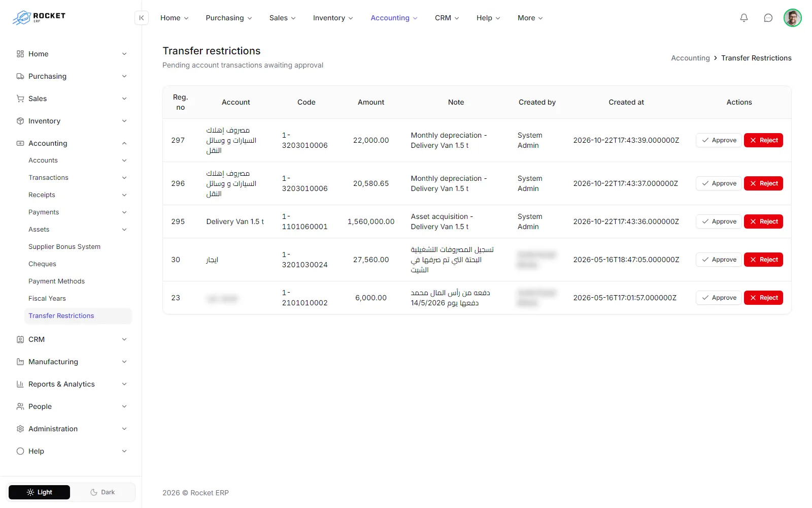Click Accounting breadcrumb link
The height and width of the screenshot is (508, 812).
click(x=690, y=58)
